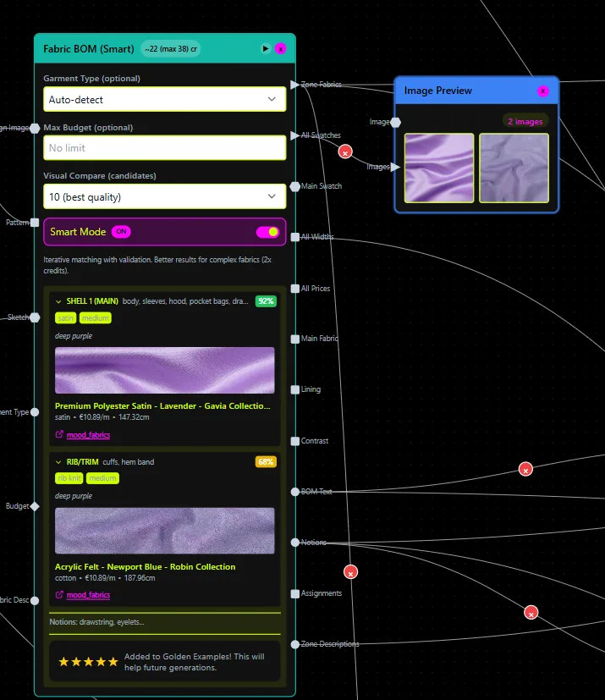This screenshot has width=605, height=700.
Task: Click the external link icon for Acrylic Felt
Action: [x=59, y=595]
